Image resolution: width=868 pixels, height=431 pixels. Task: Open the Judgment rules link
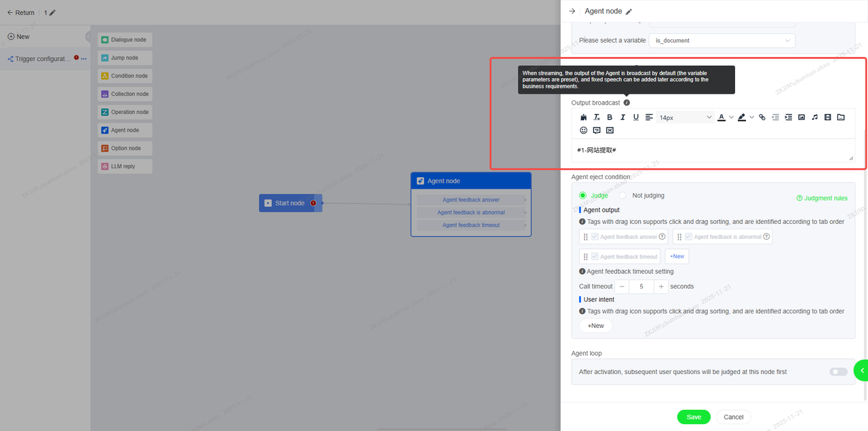tap(821, 198)
